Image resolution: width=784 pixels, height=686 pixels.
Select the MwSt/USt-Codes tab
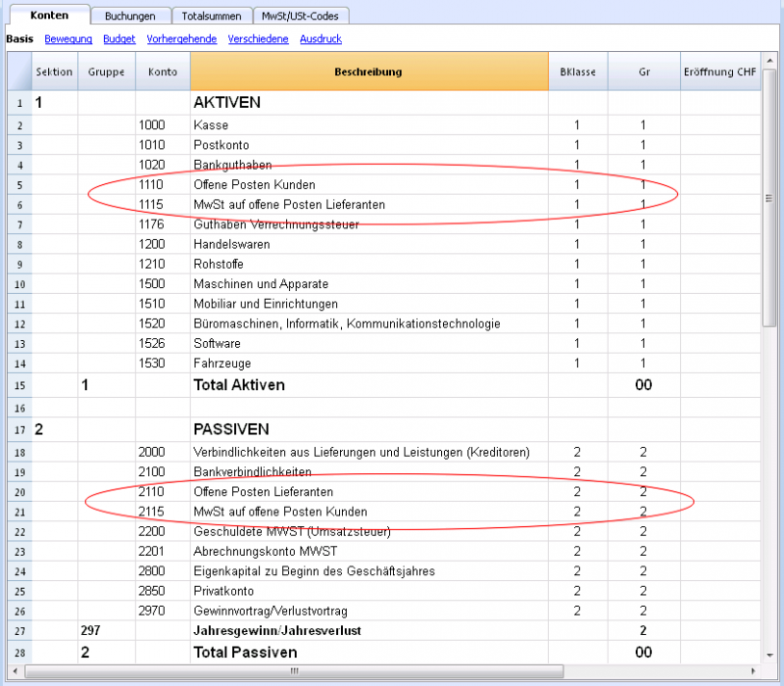pos(301,16)
